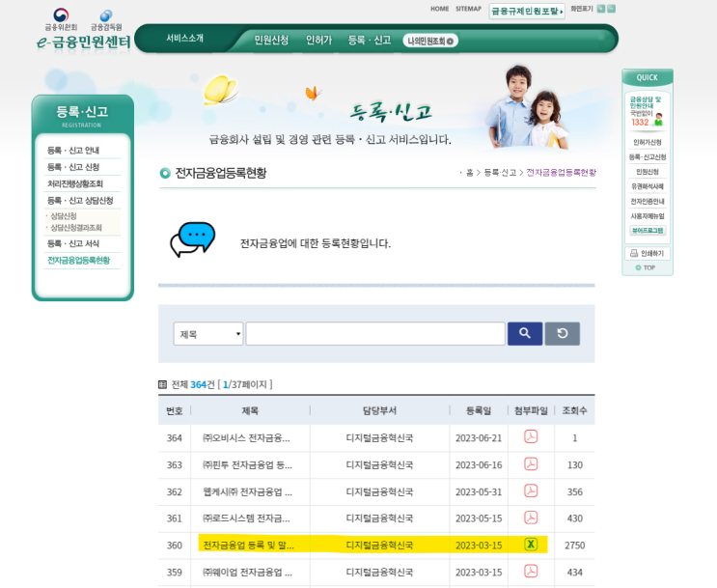Select 등록·신고 상담신청 in sidebar
Screen dimensions: 717x588
pyautogui.click(x=80, y=201)
